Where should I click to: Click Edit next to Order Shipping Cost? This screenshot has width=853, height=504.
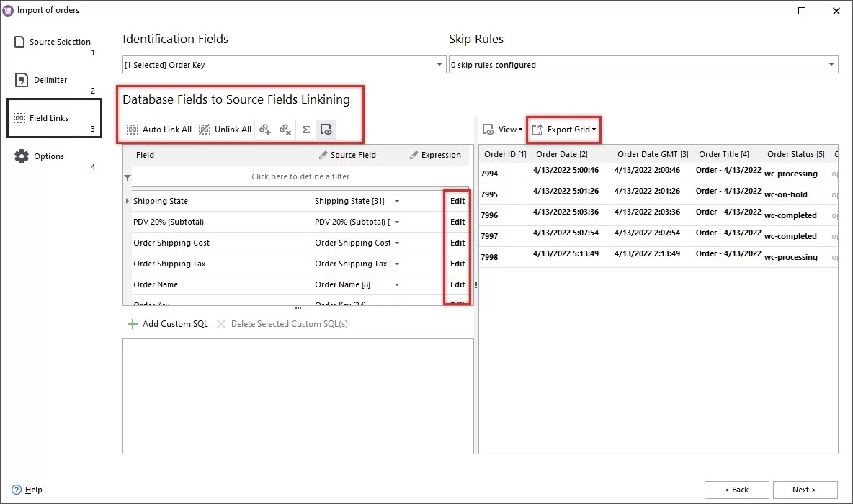457,243
